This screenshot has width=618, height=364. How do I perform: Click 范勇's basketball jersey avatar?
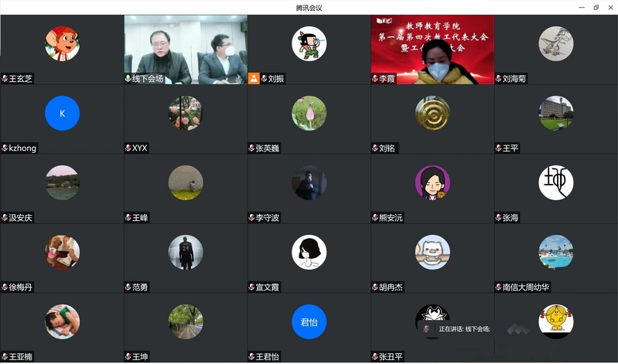[x=186, y=253]
